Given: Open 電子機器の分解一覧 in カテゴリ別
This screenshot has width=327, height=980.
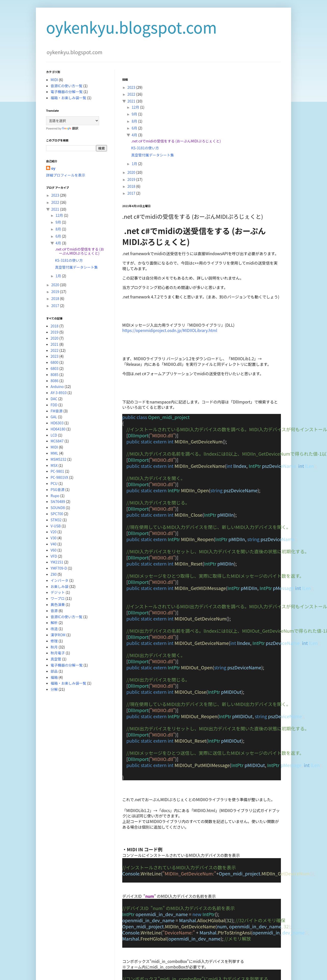Looking at the screenshot, I should [67, 92].
